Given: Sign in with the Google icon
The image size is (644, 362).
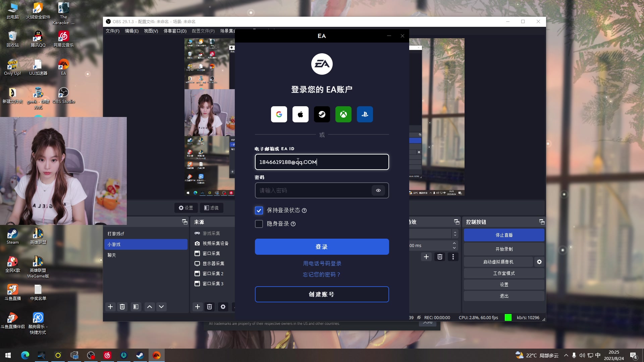Looking at the screenshot, I should click(x=279, y=114).
